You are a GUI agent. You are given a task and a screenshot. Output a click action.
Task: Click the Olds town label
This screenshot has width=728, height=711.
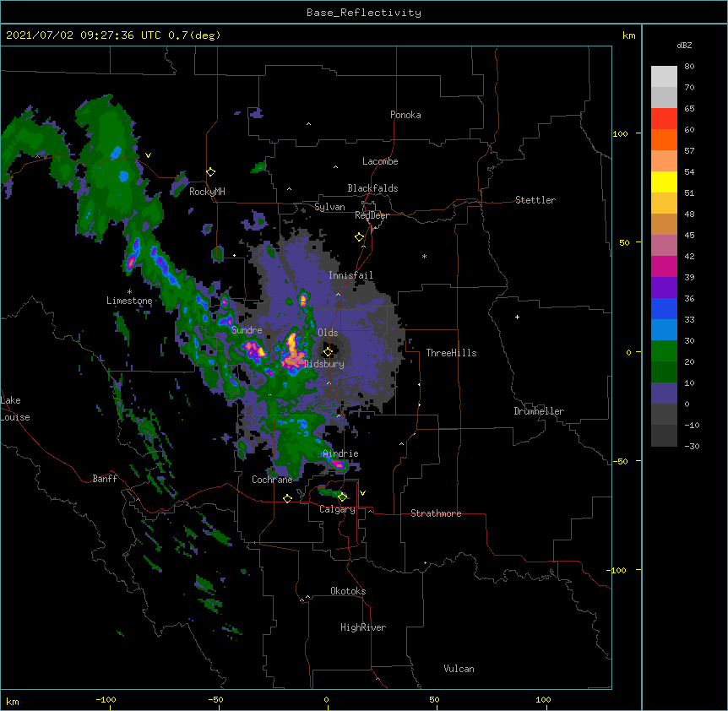(x=328, y=333)
